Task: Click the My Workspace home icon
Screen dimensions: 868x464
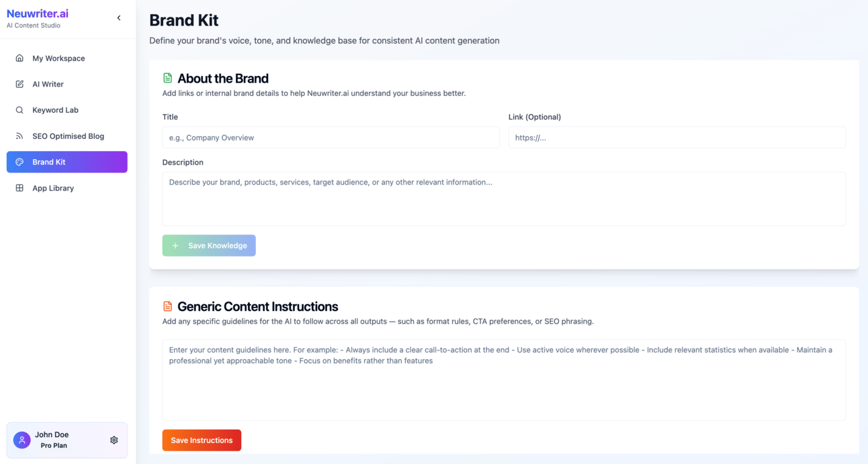Action: coord(19,58)
